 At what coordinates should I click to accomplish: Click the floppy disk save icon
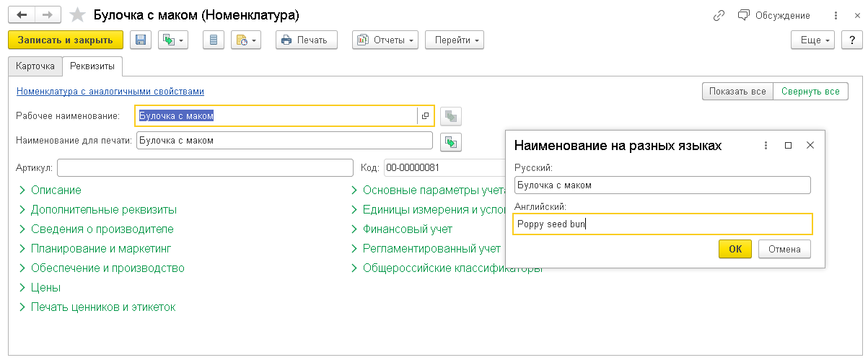click(x=141, y=40)
